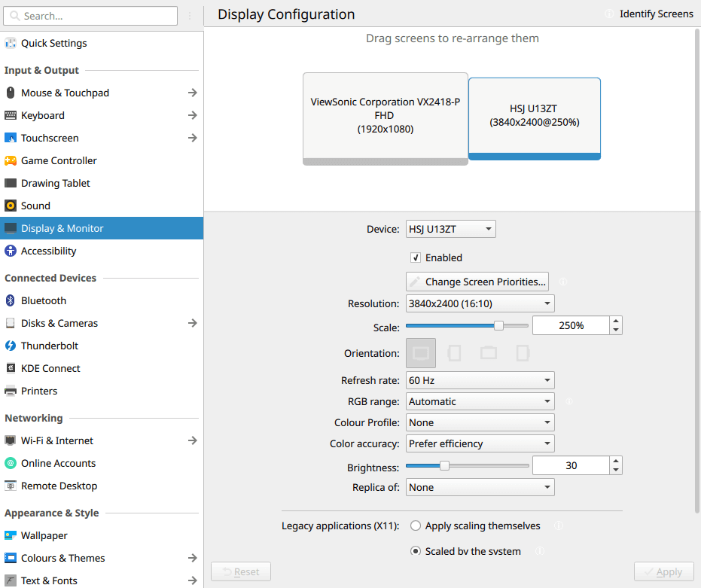Click info icon next to RGB range
This screenshot has height=588, width=701.
(568, 401)
